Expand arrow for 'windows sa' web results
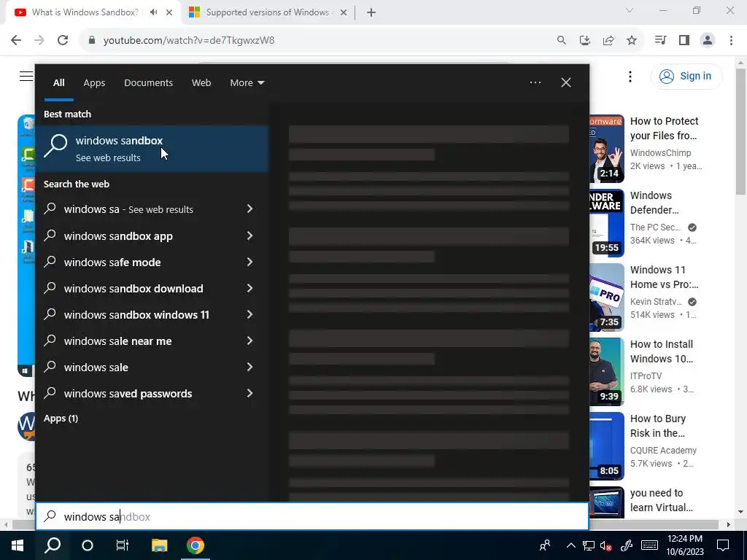 click(249, 209)
